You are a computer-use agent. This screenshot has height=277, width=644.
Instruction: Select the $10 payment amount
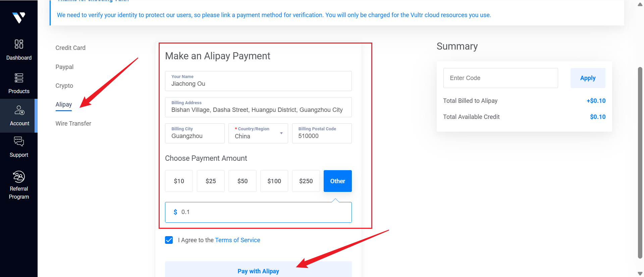pyautogui.click(x=179, y=181)
